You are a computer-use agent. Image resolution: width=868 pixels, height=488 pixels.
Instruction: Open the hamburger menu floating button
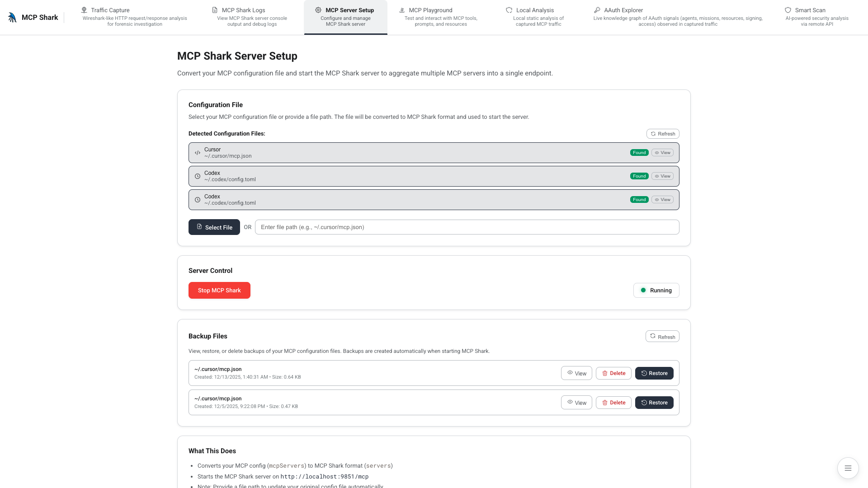coord(848,468)
